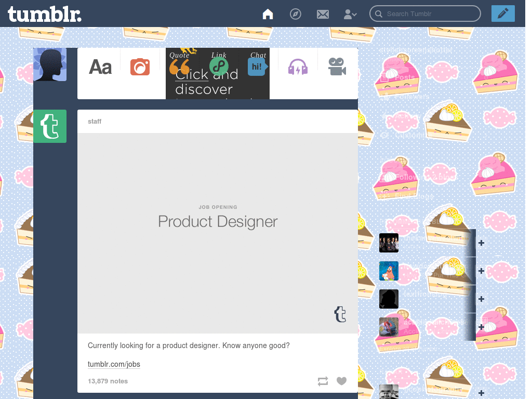The height and width of the screenshot is (399, 532).
Task: Follow the blog with dark silhouette avatar
Action: 481,299
